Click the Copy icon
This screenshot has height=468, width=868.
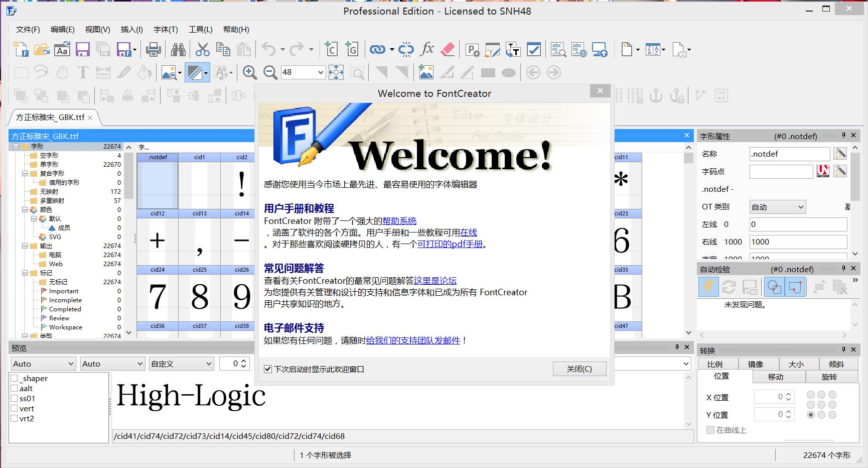tap(223, 49)
